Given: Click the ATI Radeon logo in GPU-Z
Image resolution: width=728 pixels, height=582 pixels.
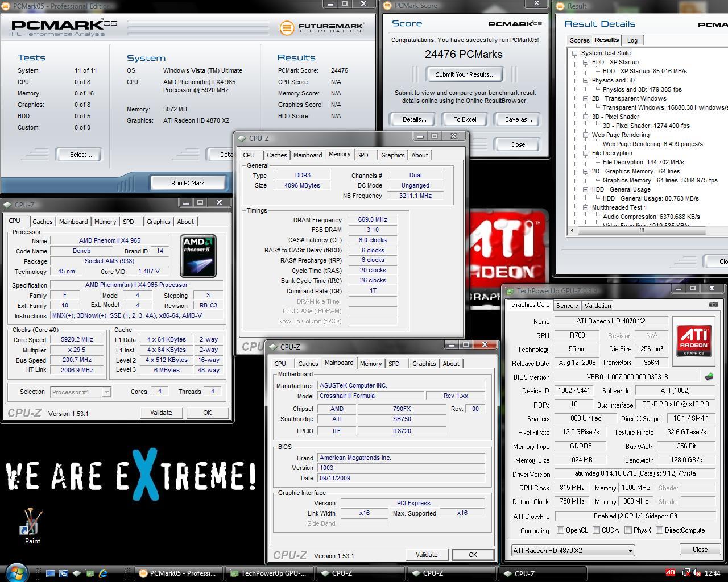Looking at the screenshot, I should pos(694,340).
